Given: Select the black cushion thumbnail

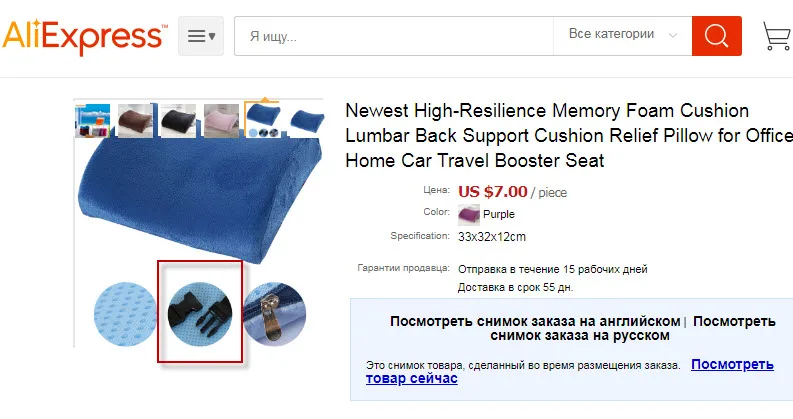Looking at the screenshot, I should [x=178, y=120].
